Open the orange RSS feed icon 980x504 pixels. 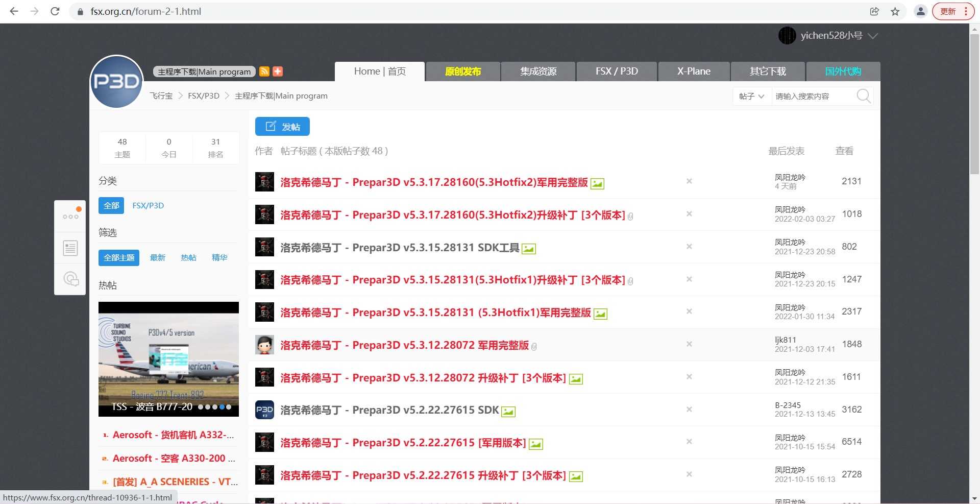pos(264,71)
